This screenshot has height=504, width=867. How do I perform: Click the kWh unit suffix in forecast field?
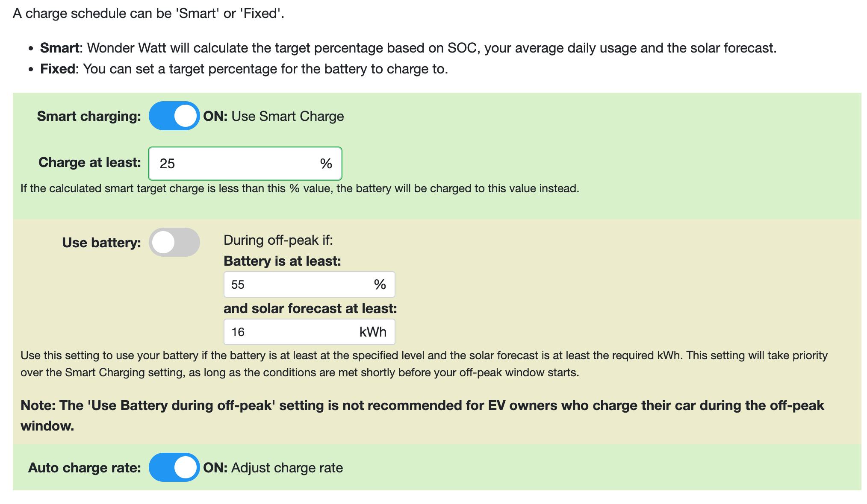click(373, 332)
